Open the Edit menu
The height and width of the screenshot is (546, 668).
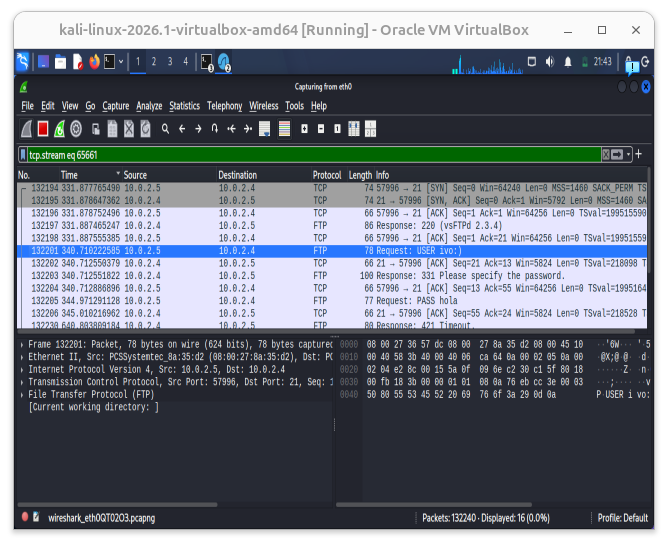48,106
